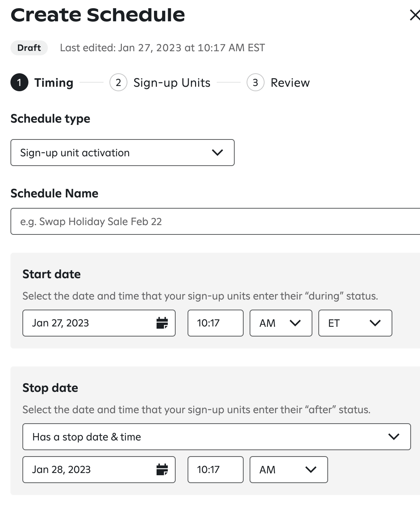Go to the Sign-up Units step
420x513 pixels.
pyautogui.click(x=172, y=83)
